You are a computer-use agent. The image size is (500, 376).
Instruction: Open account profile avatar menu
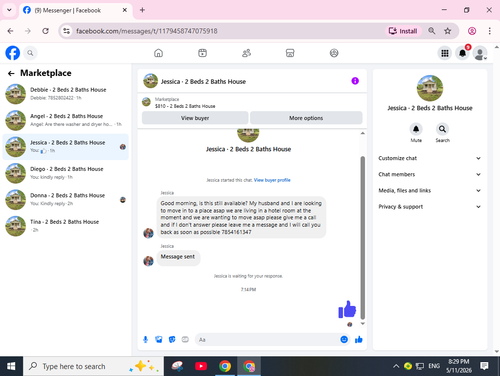[480, 53]
